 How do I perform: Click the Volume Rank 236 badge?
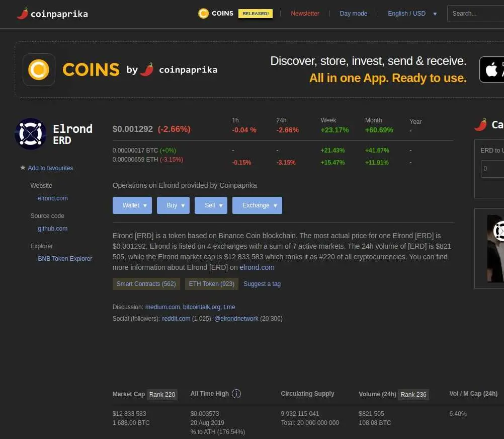[413, 394]
